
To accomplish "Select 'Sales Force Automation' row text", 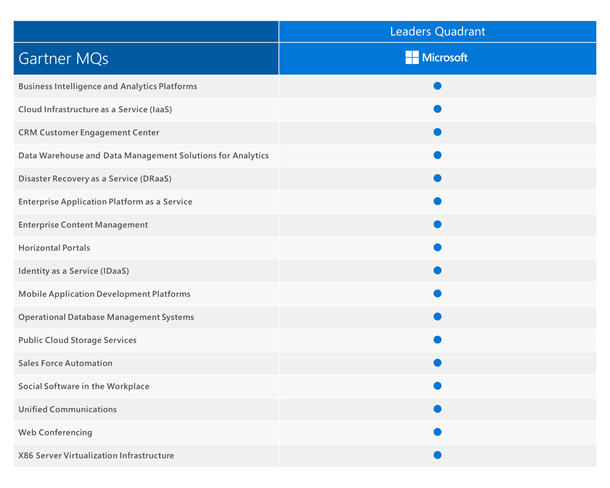I will coord(65,363).
